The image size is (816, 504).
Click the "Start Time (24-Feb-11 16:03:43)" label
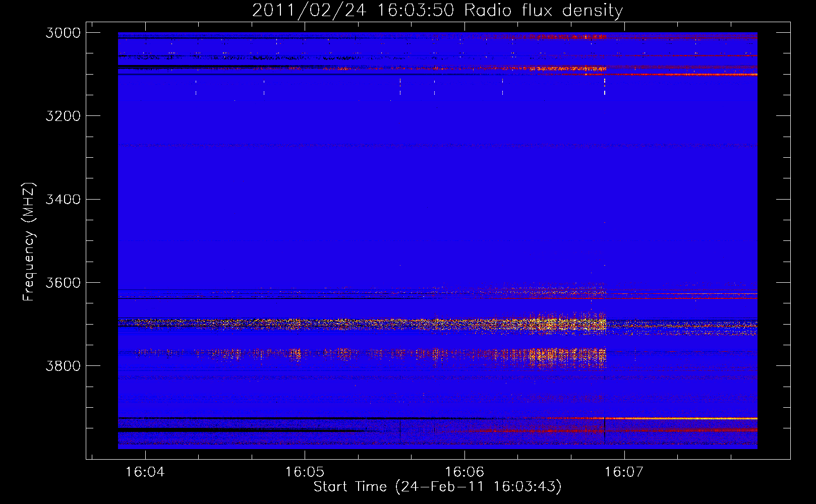[437, 487]
